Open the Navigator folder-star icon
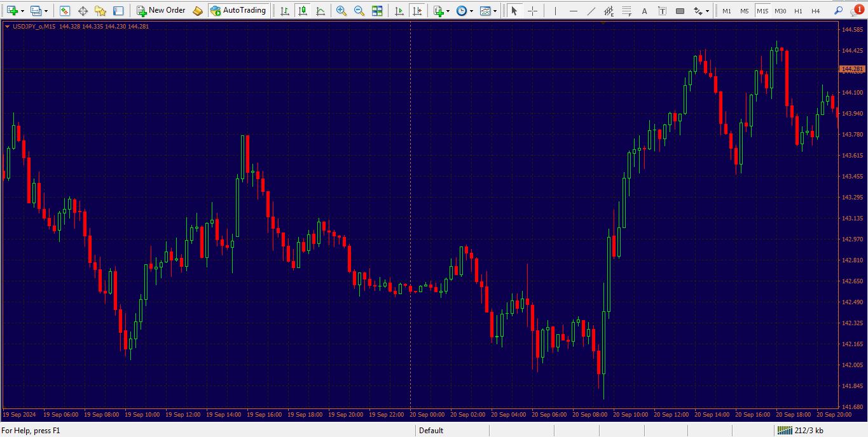The image size is (868, 437). (x=100, y=11)
